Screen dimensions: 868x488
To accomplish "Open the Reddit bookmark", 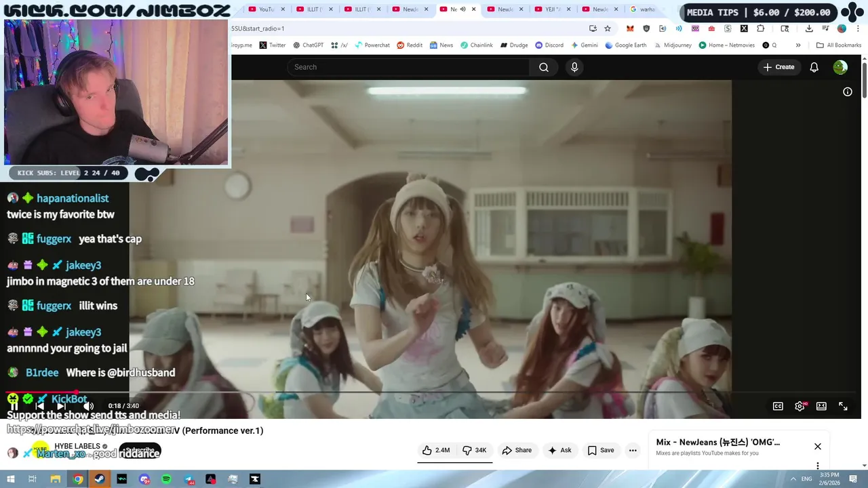I will [x=410, y=45].
